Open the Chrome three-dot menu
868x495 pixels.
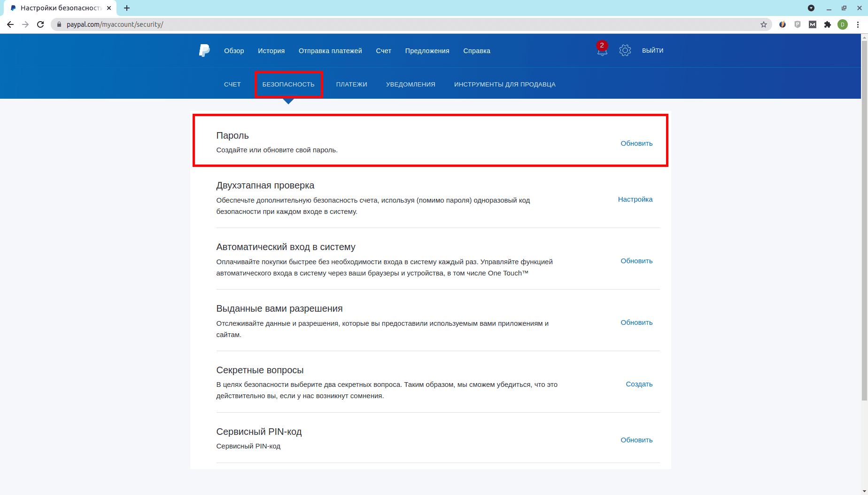pos(858,24)
